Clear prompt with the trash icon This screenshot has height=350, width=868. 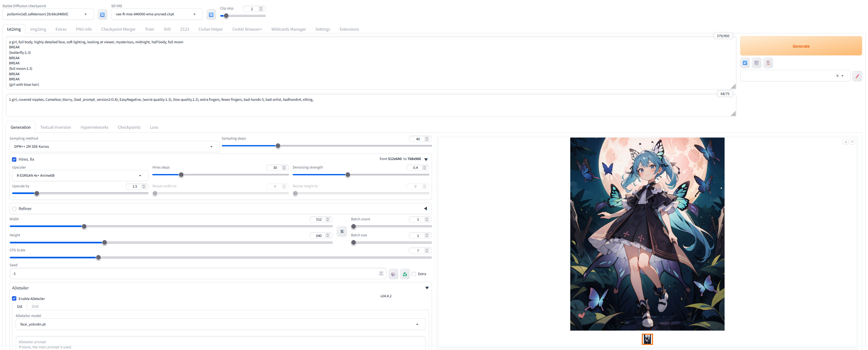757,63
